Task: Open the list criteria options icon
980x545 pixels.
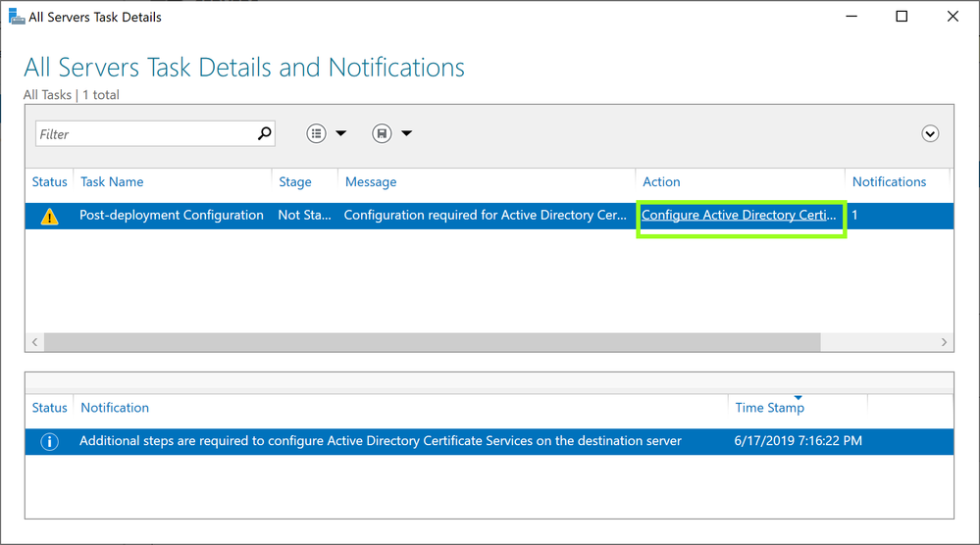Action: pyautogui.click(x=316, y=133)
